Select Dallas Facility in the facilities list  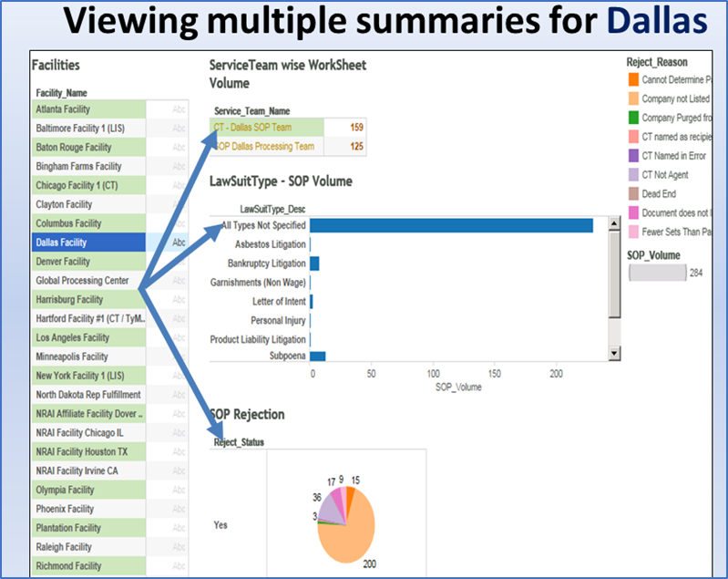tap(87, 243)
